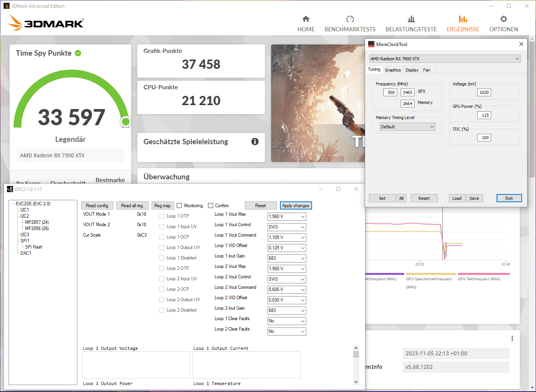Click the GPU Power percent input field
Image resolution: width=536 pixels, height=392 pixels.
pyautogui.click(x=484, y=115)
